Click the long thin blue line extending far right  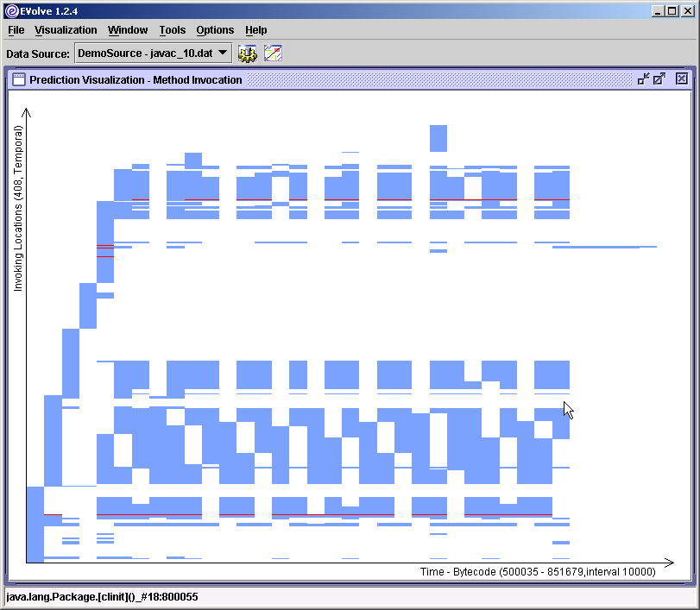(x=604, y=247)
